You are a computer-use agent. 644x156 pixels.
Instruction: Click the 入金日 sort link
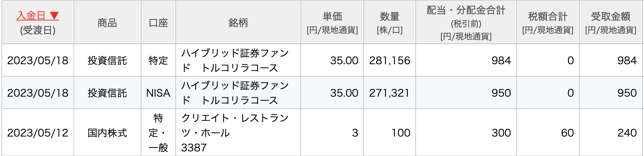31,16
